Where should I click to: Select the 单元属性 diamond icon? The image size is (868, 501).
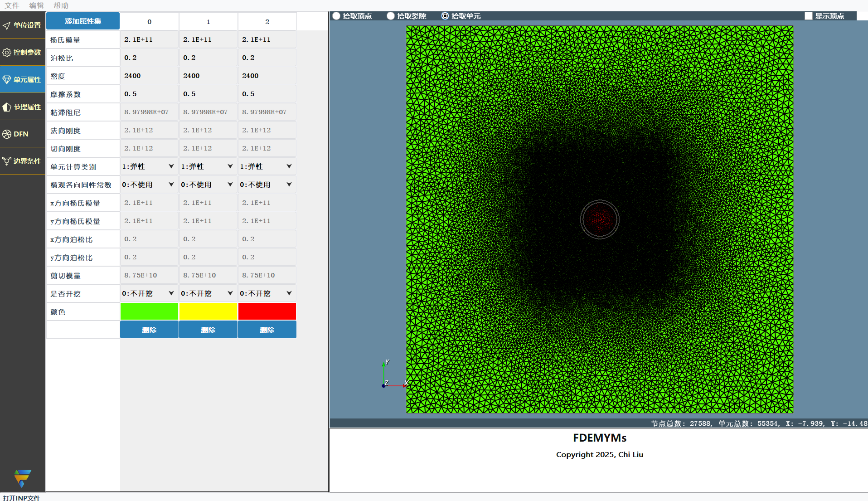[x=7, y=80]
